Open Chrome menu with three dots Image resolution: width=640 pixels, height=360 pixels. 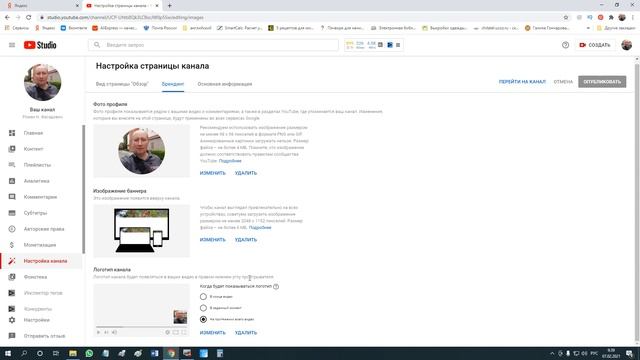point(633,18)
